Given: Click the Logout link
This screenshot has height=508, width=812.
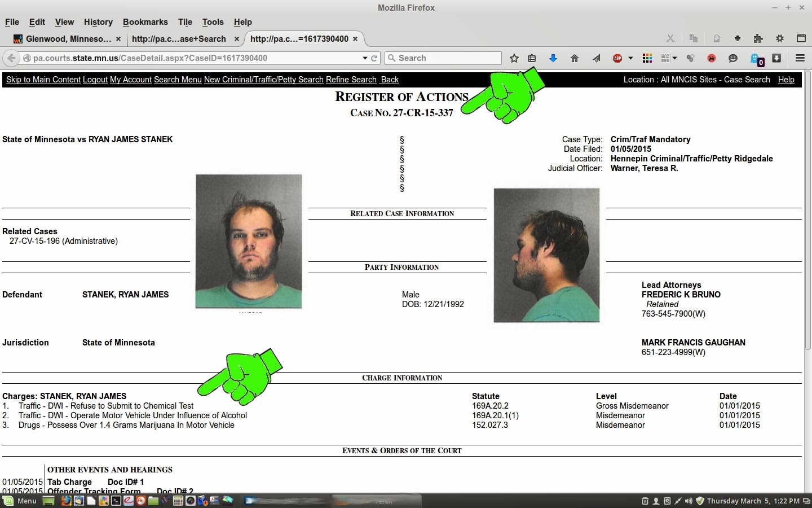Looking at the screenshot, I should click(x=95, y=80).
